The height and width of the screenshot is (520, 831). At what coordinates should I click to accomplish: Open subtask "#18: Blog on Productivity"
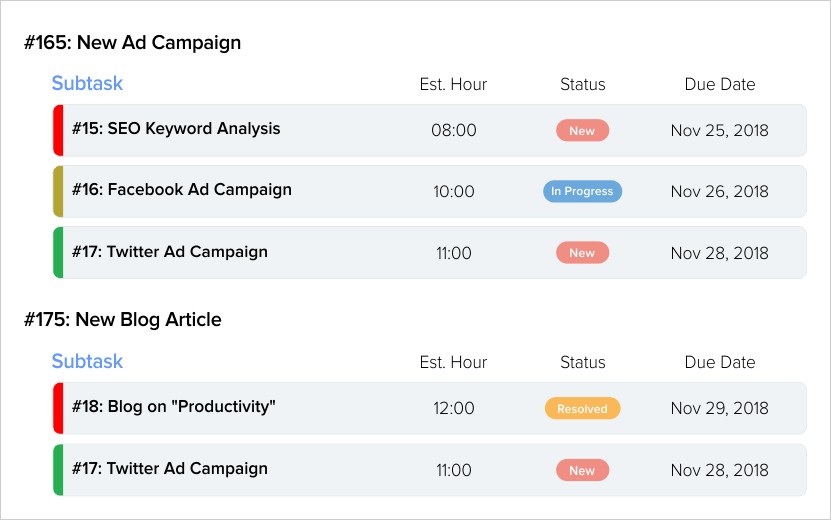(174, 407)
